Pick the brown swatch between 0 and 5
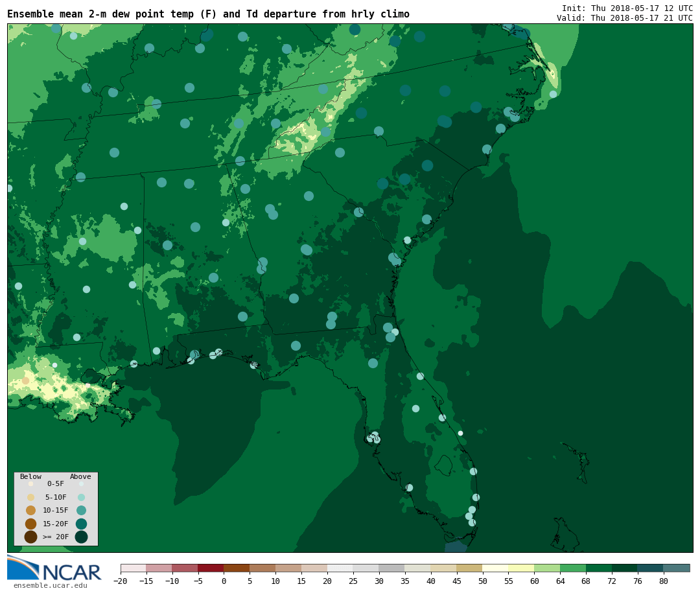 click(x=237, y=568)
